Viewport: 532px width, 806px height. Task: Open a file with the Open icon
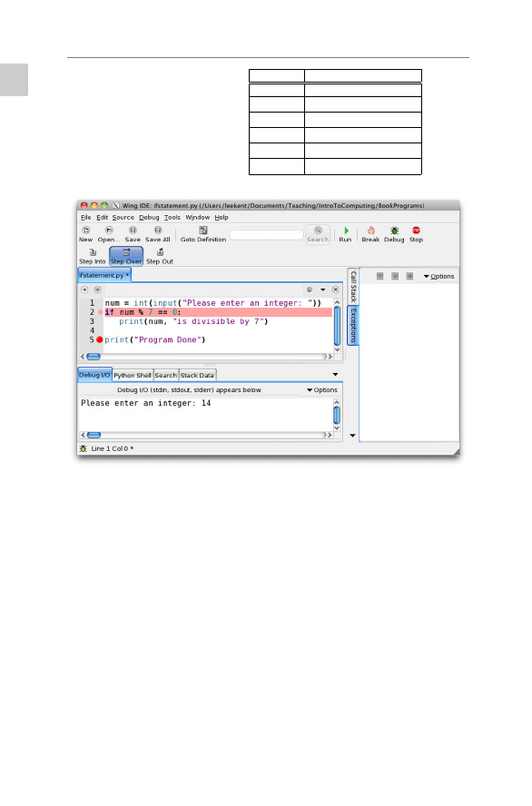click(x=108, y=231)
